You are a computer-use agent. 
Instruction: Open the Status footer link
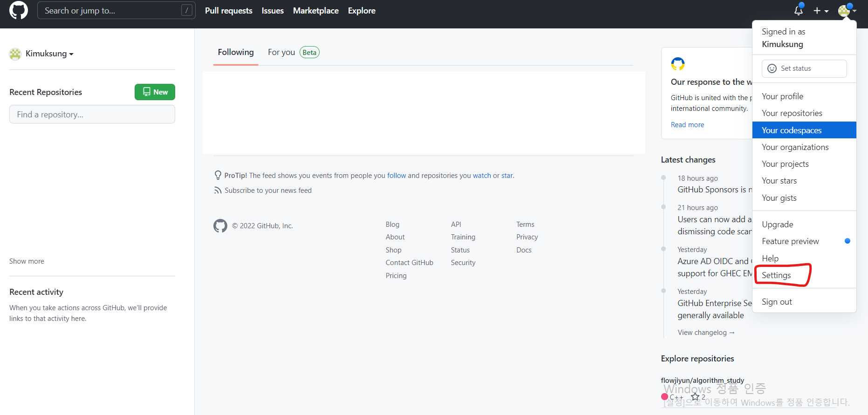point(460,250)
